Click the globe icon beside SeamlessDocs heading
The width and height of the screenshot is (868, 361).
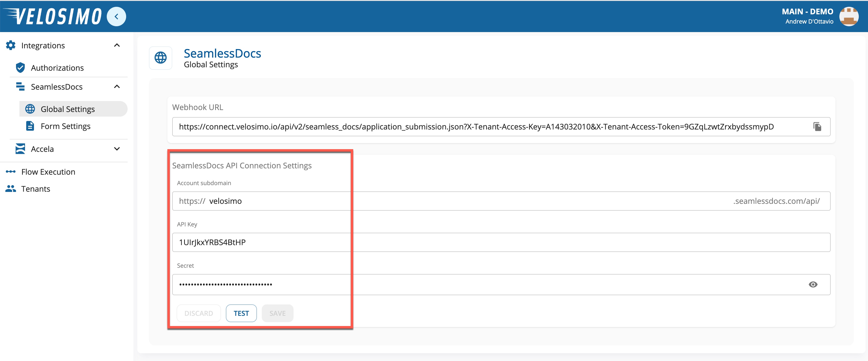(x=160, y=58)
